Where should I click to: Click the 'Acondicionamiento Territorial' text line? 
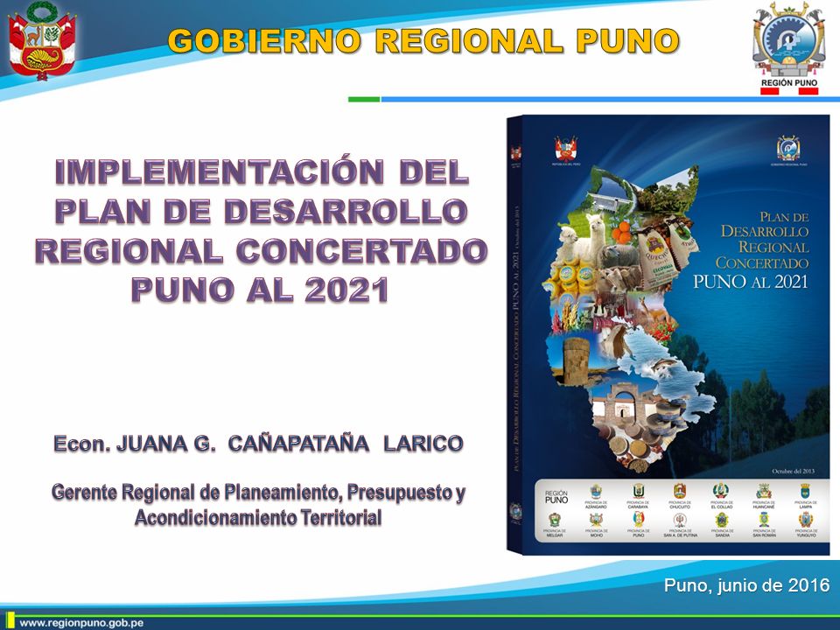coord(258,517)
